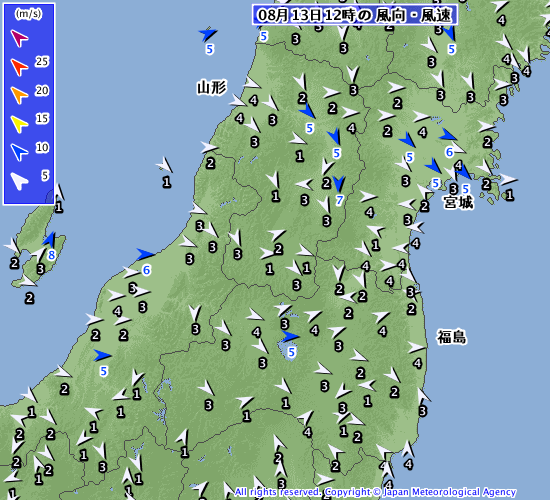The width and height of the screenshot is (550, 500).
Task: Click the 福島 prefecture label
Action: click(451, 337)
